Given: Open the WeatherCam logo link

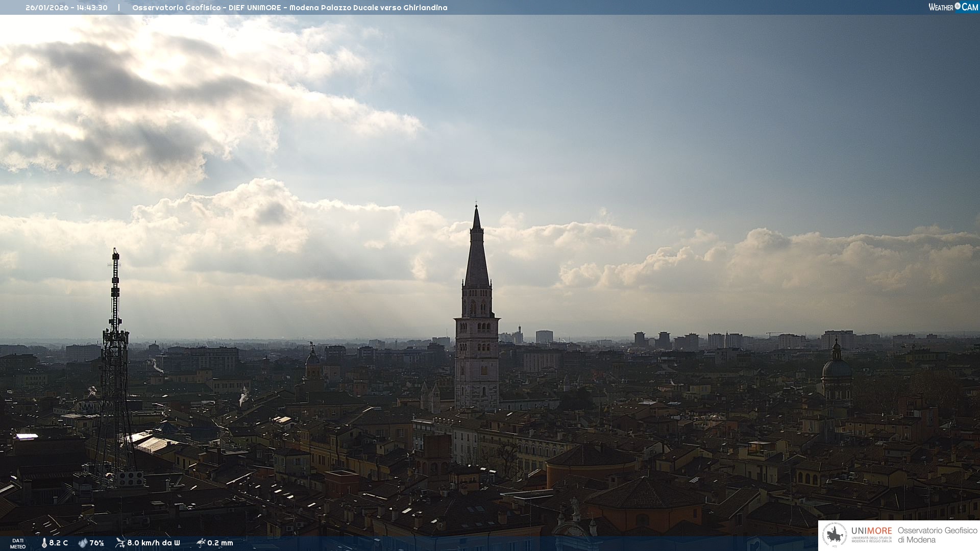Looking at the screenshot, I should click(953, 7).
